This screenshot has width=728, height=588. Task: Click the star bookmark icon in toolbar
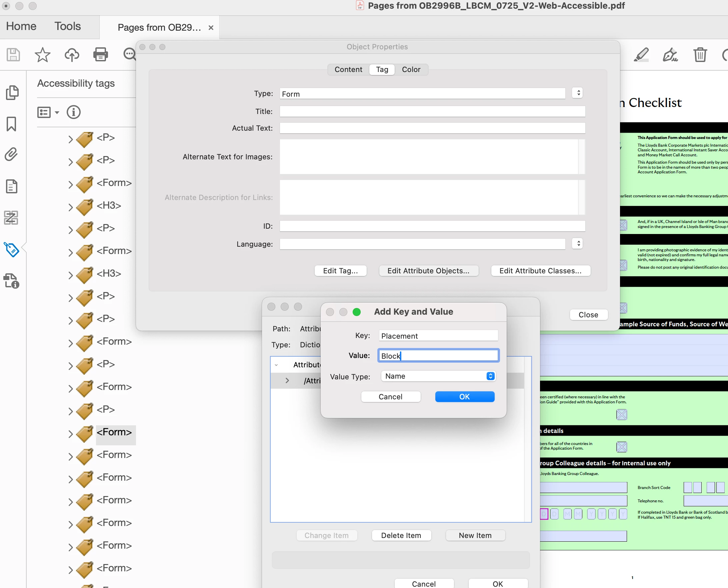(42, 55)
